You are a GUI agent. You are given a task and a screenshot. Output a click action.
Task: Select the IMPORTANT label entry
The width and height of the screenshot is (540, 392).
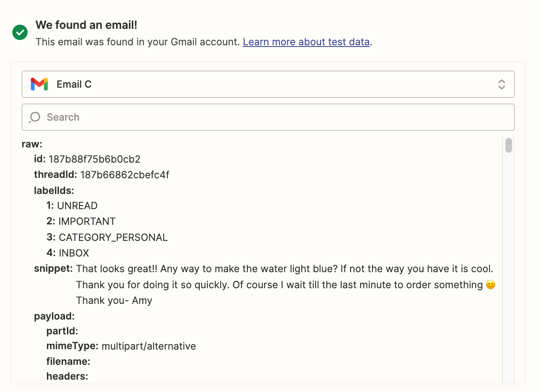pyautogui.click(x=86, y=222)
